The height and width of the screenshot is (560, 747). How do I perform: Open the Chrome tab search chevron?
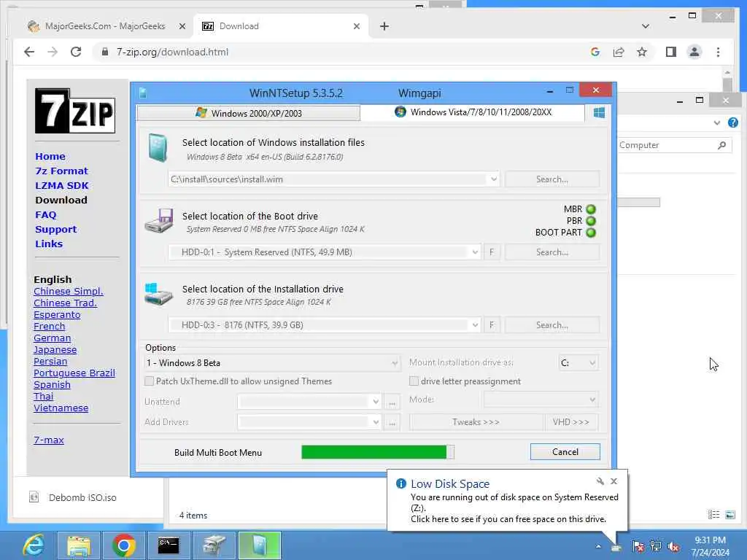click(x=646, y=26)
